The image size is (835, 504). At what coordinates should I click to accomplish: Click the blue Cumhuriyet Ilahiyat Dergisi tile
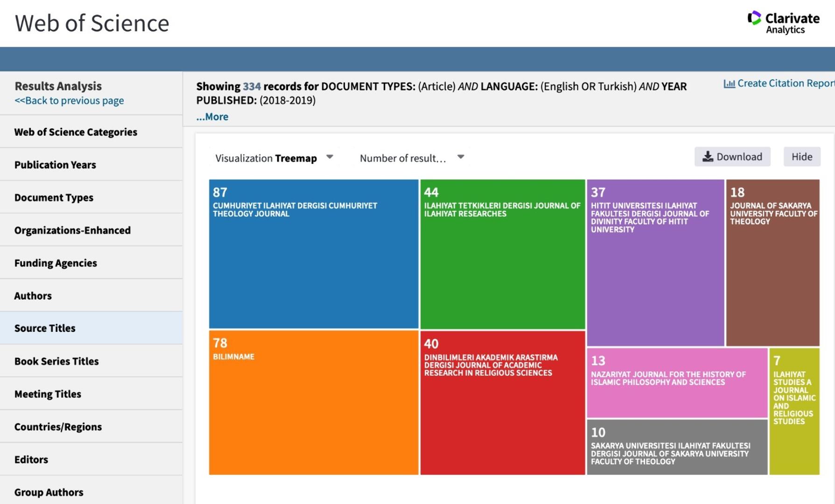tap(314, 254)
